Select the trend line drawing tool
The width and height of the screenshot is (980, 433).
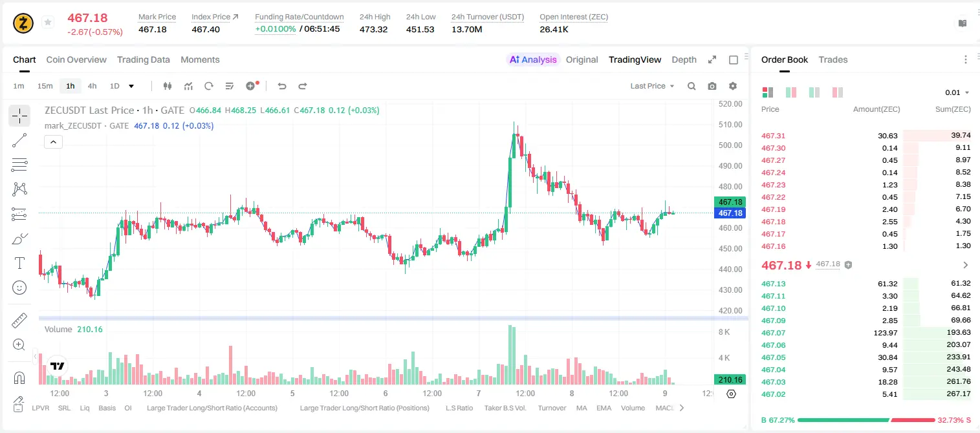[x=19, y=140]
